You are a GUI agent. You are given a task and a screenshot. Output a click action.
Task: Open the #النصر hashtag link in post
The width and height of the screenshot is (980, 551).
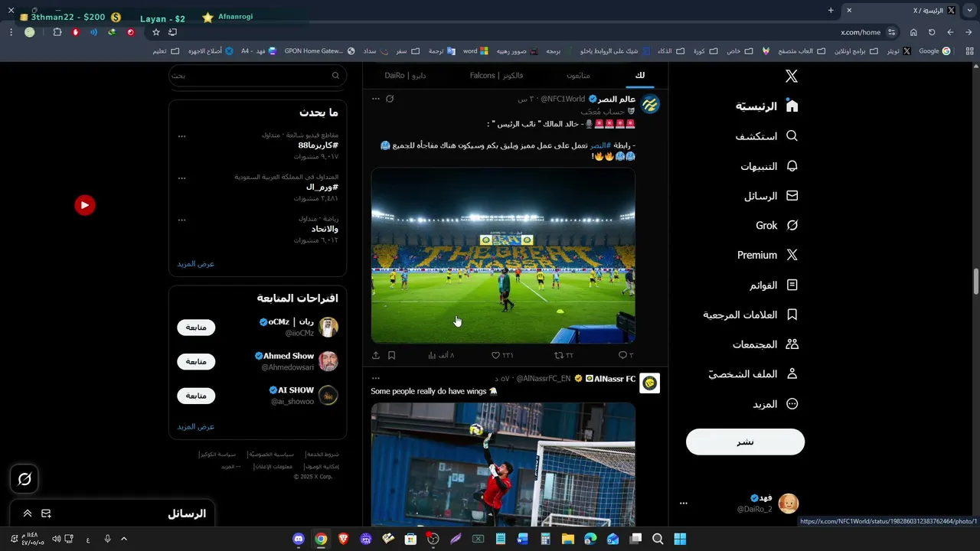click(599, 145)
